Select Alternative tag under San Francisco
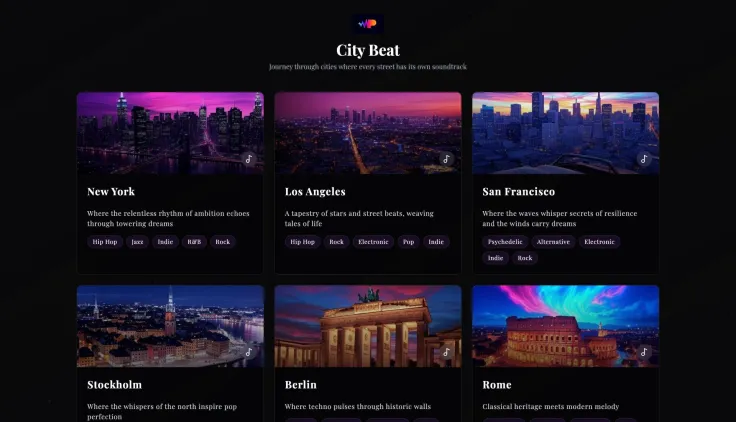The width and height of the screenshot is (736, 422). click(553, 242)
